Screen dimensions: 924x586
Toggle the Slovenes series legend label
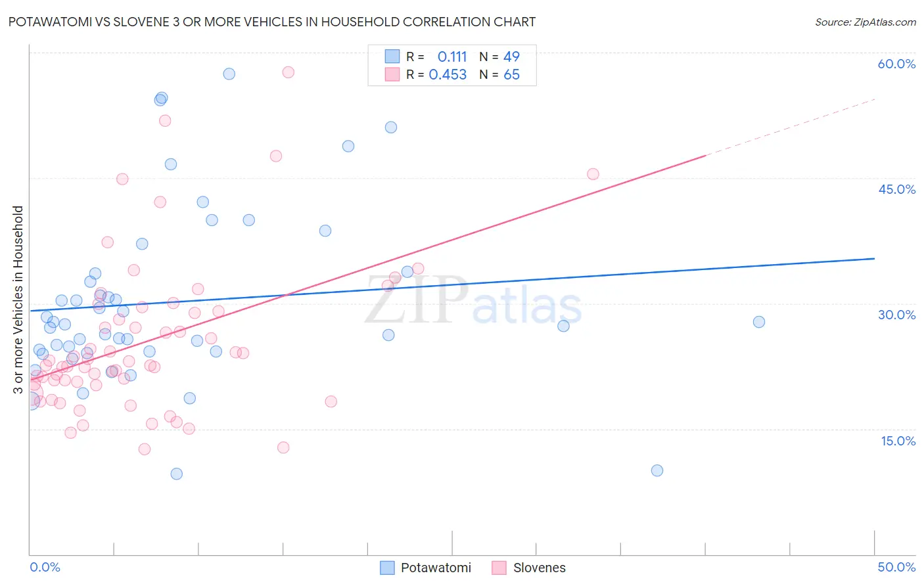[539, 568]
